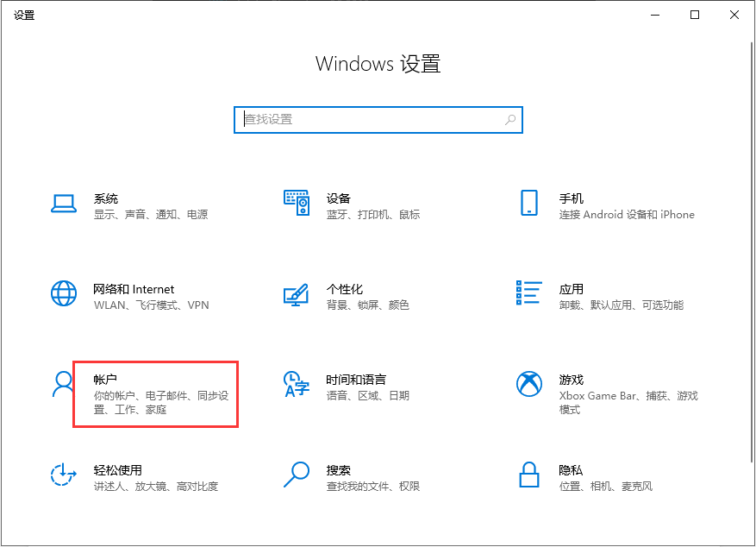Open the 系统 laptop icon
This screenshot has height=547, width=756.
coord(64,204)
